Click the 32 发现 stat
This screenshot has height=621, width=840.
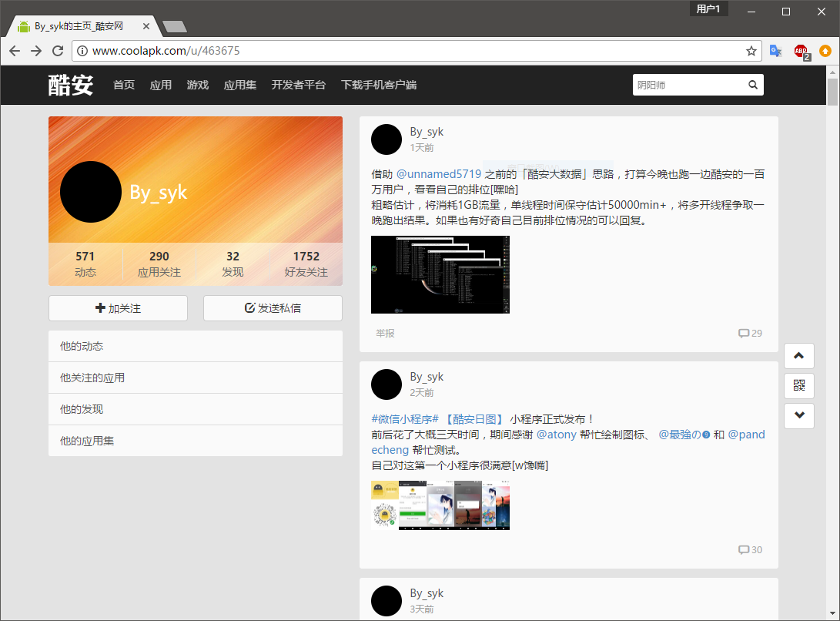tap(233, 264)
